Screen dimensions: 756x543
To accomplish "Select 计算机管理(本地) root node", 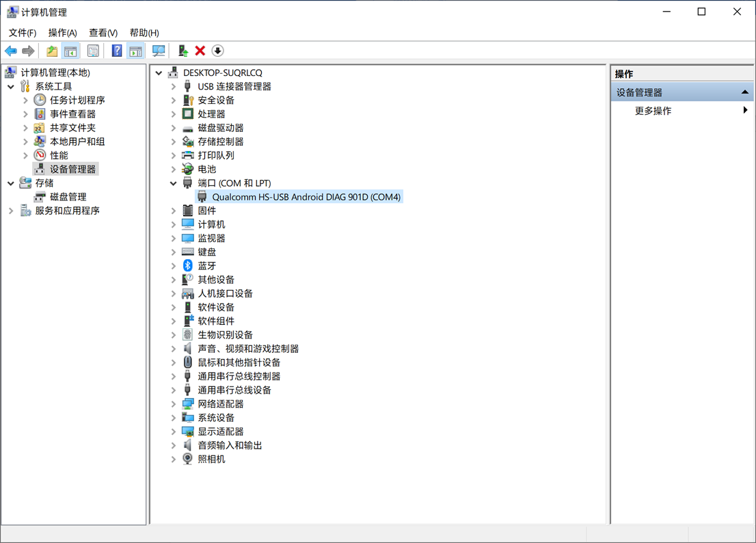I will point(55,72).
